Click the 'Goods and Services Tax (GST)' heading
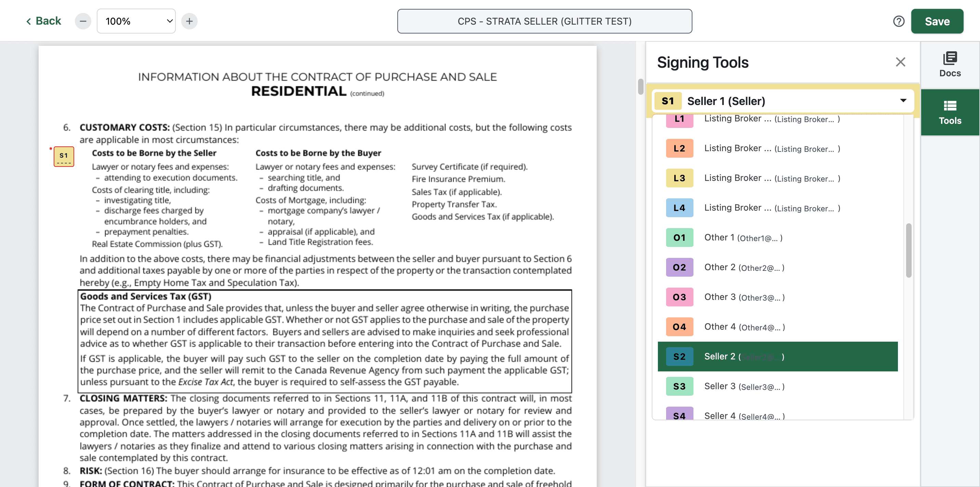Screen dimensions: 980x487 (x=146, y=296)
